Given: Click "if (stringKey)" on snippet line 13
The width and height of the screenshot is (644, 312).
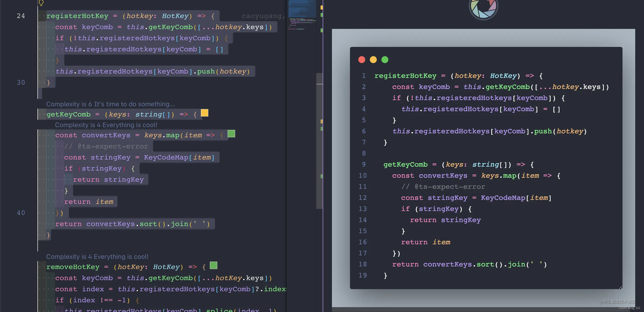Looking at the screenshot, I should (432, 209).
